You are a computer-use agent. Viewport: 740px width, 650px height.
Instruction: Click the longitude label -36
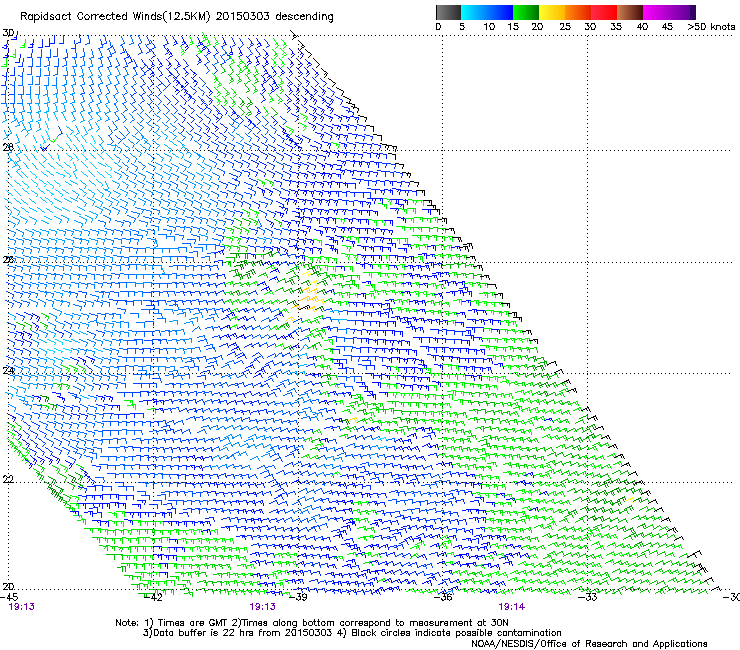point(443,597)
